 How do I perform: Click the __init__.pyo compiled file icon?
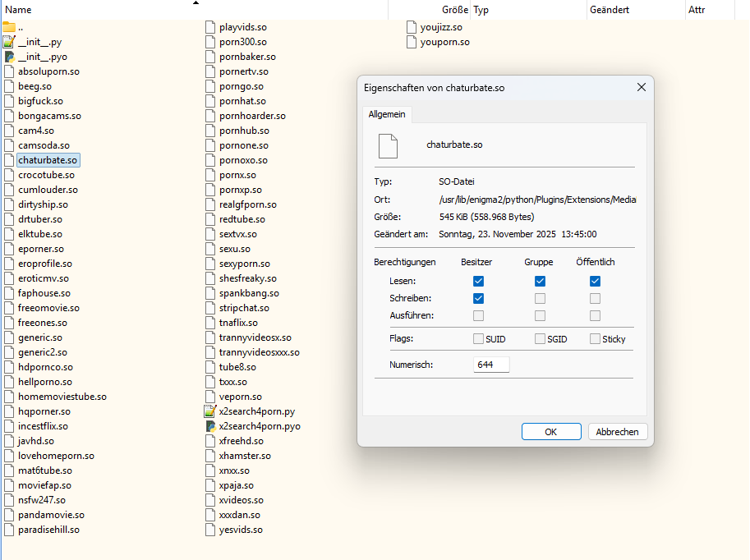[9, 57]
